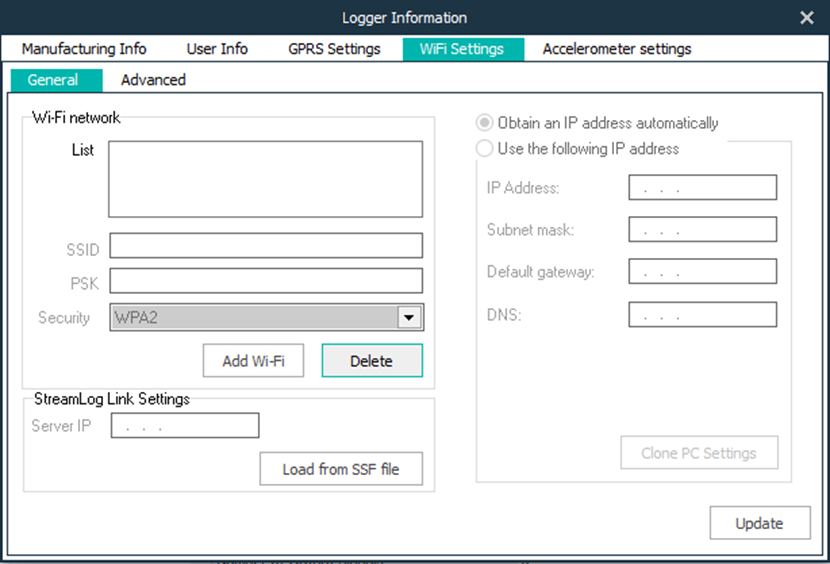This screenshot has width=830, height=564.
Task: Focus the SSID text field
Action: pos(265,246)
